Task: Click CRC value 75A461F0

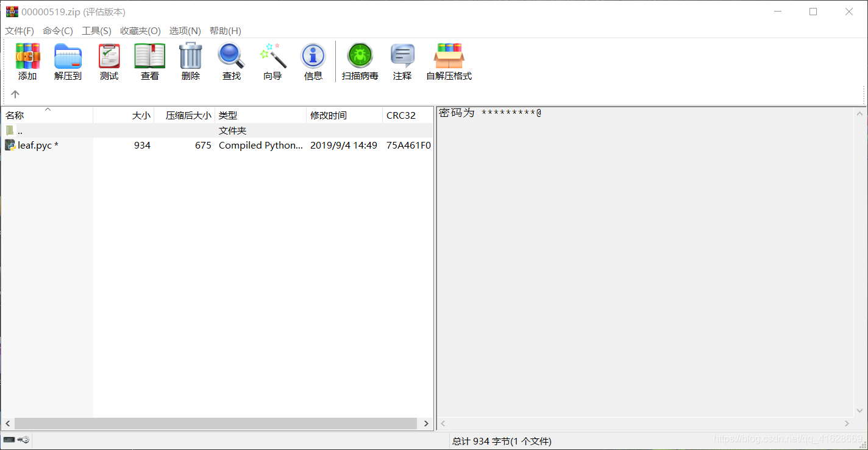Action: pos(408,145)
